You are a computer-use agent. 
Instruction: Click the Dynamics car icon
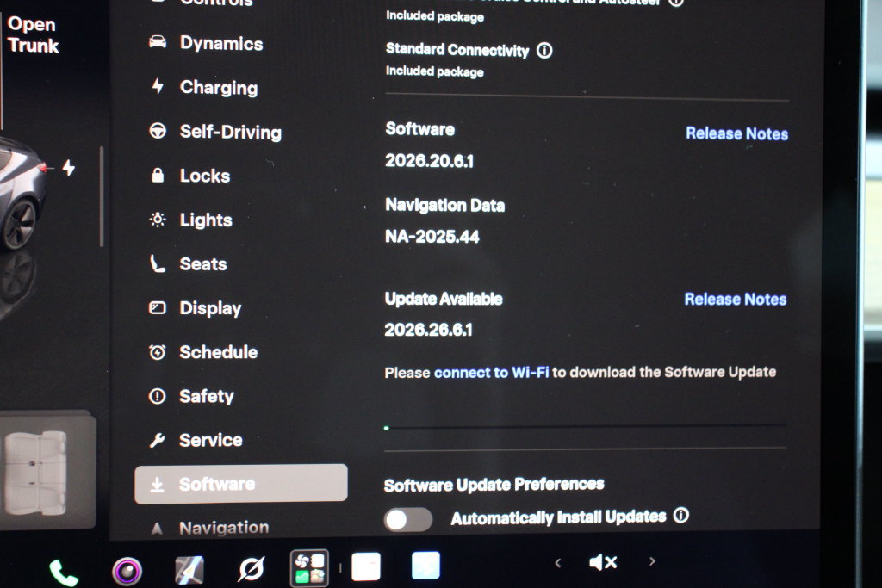pyautogui.click(x=158, y=42)
